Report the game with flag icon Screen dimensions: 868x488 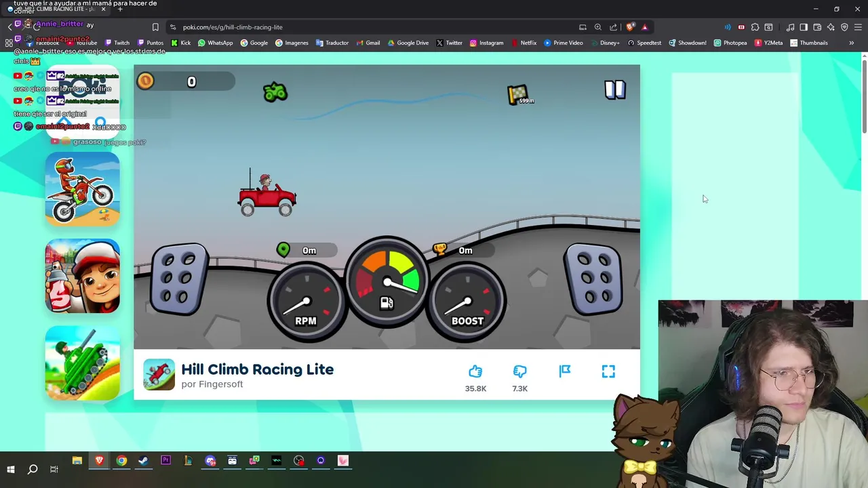click(x=565, y=371)
